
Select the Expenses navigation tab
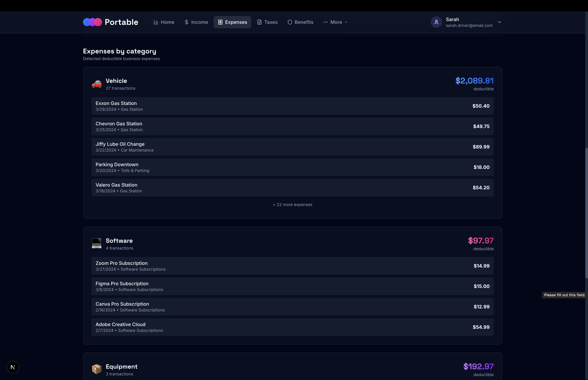pyautogui.click(x=232, y=22)
